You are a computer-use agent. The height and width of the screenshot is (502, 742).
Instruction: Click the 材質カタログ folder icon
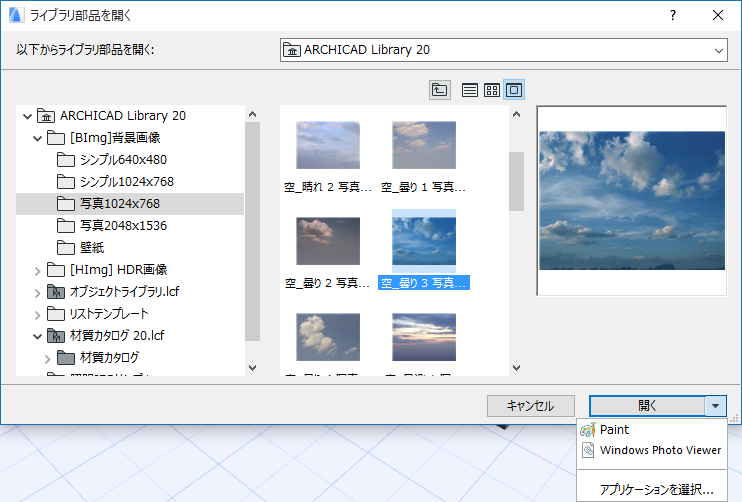click(66, 358)
